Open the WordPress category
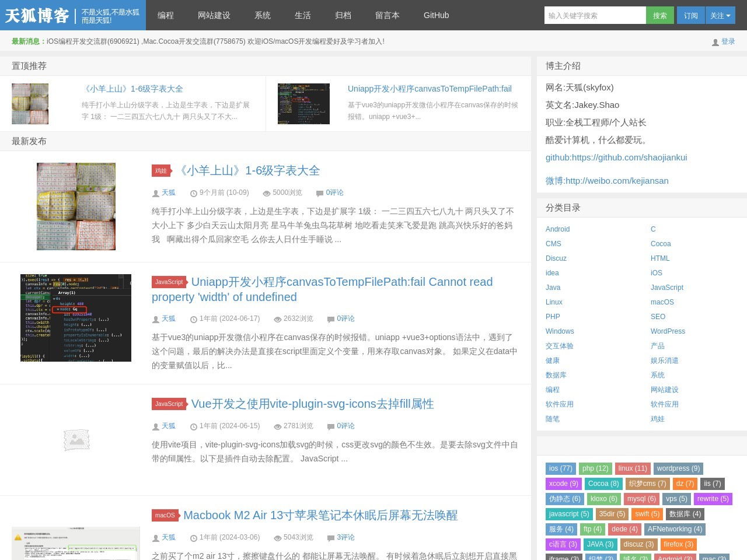The height and width of the screenshot is (560, 747). pyautogui.click(x=668, y=331)
